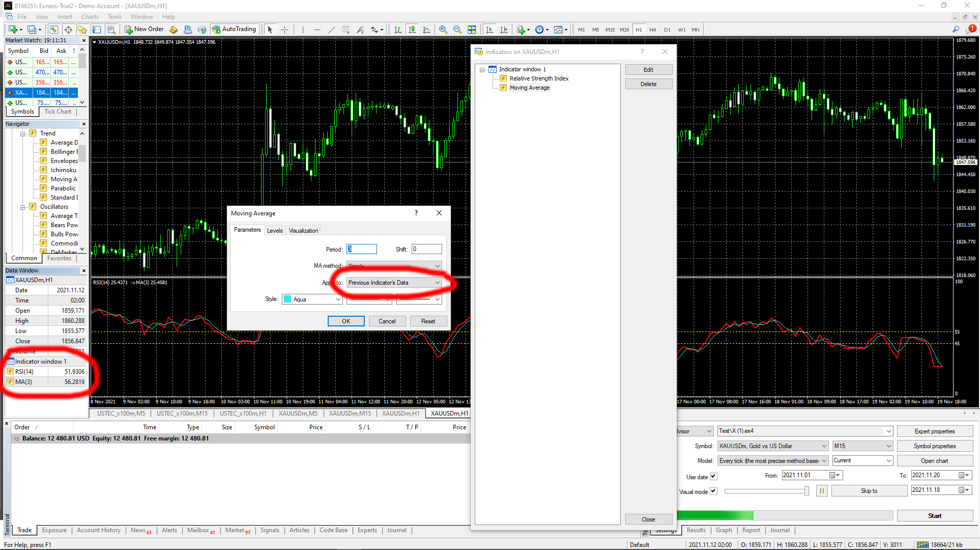
Task: Select the Cursor arrow tool
Action: (x=270, y=30)
